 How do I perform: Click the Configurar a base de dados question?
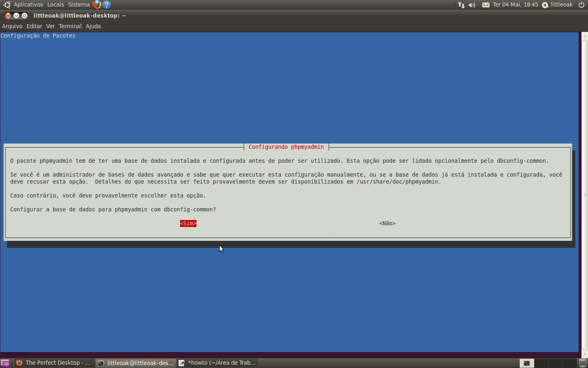[113, 209]
